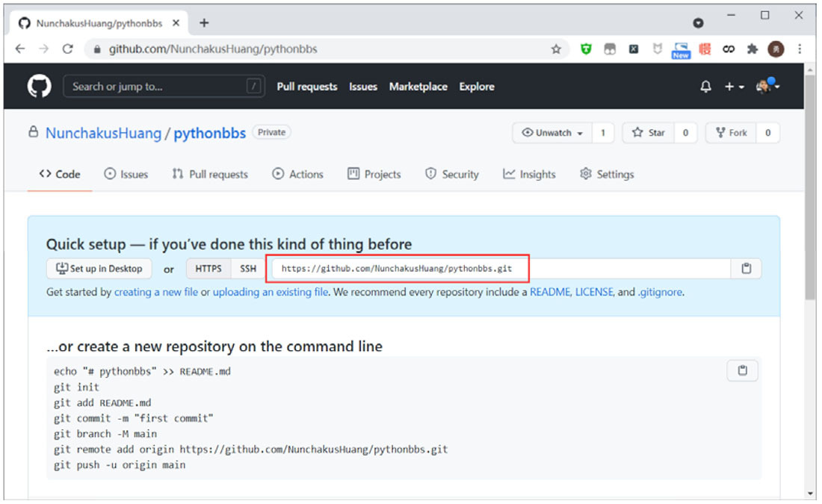Open the notifications bell
Screen dimensions: 822x504
click(x=705, y=87)
